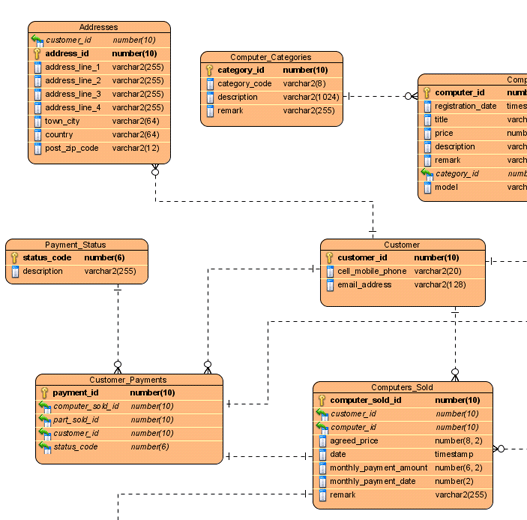The width and height of the screenshot is (527, 520).
Task: Select the address_line_4 column name
Action: 73,108
